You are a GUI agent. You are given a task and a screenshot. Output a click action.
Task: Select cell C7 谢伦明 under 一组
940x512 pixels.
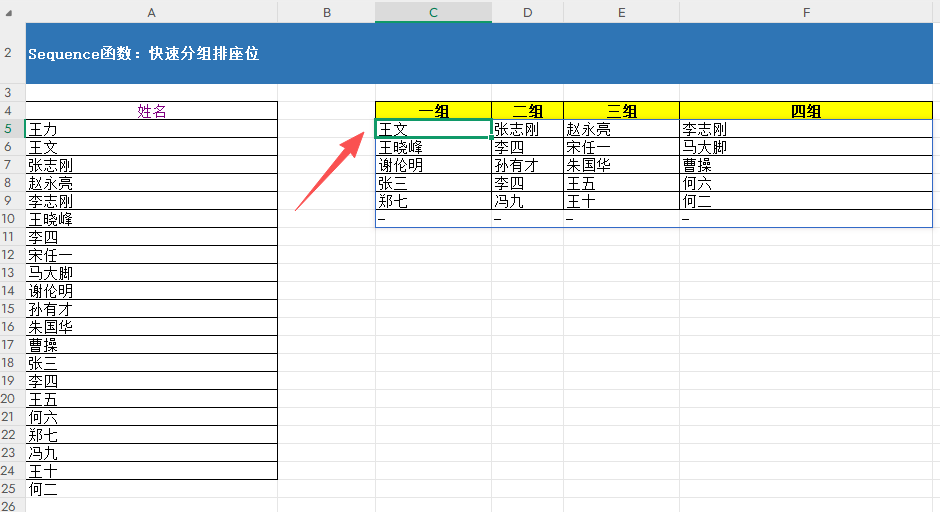(x=433, y=165)
